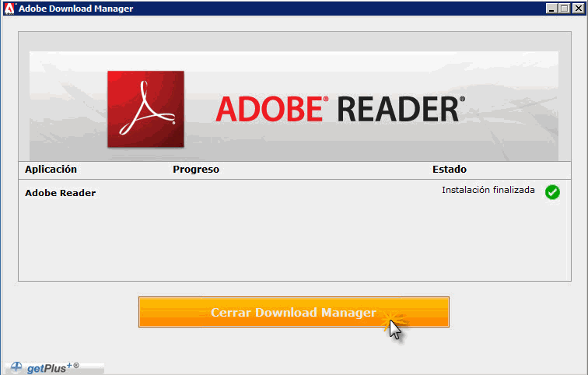Click the getPlus+ logo text
Screen dimensions: 588x375
click(x=53, y=367)
